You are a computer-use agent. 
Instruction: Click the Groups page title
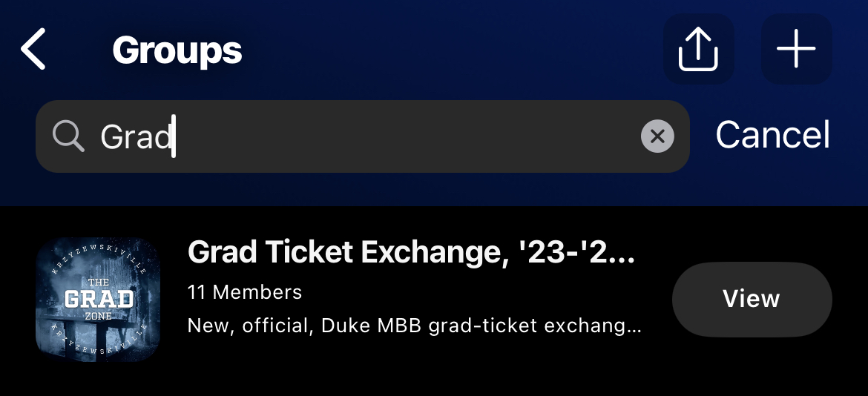click(177, 50)
